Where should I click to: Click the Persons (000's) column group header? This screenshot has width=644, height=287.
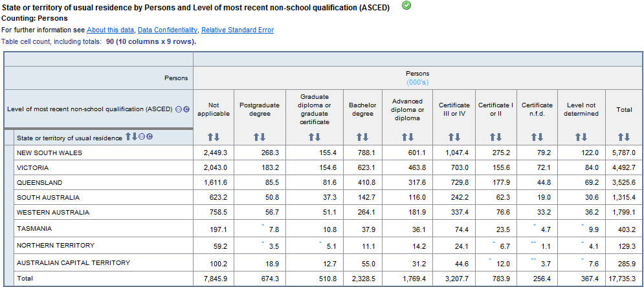coord(417,78)
